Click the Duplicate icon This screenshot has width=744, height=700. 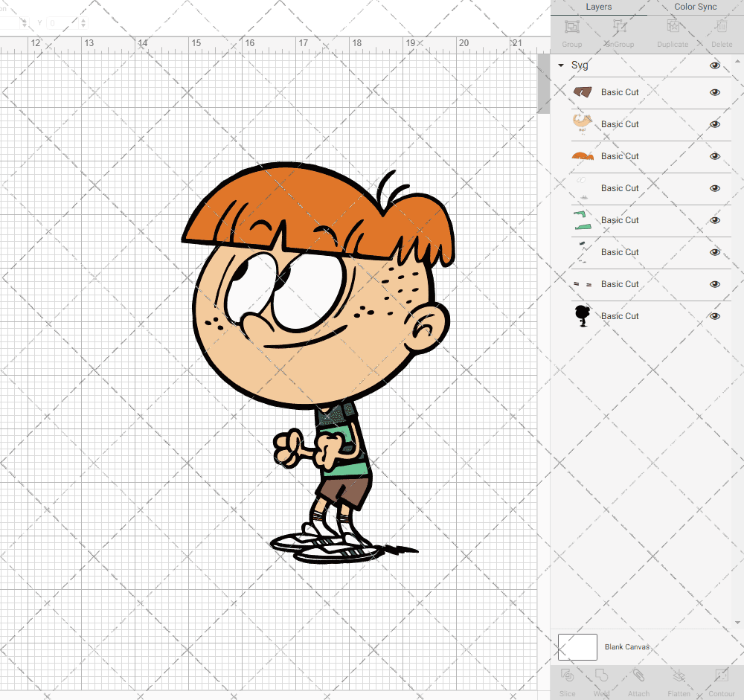point(673,27)
